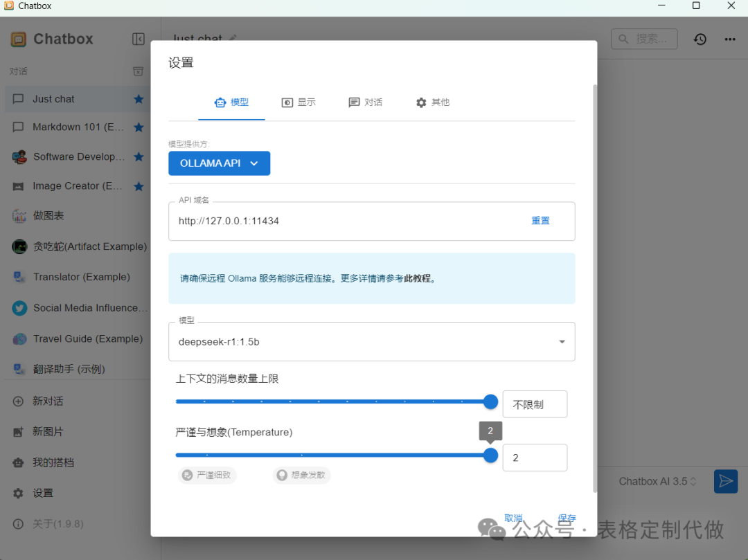Click 取消 to cancel settings
The image size is (748, 560).
click(513, 518)
